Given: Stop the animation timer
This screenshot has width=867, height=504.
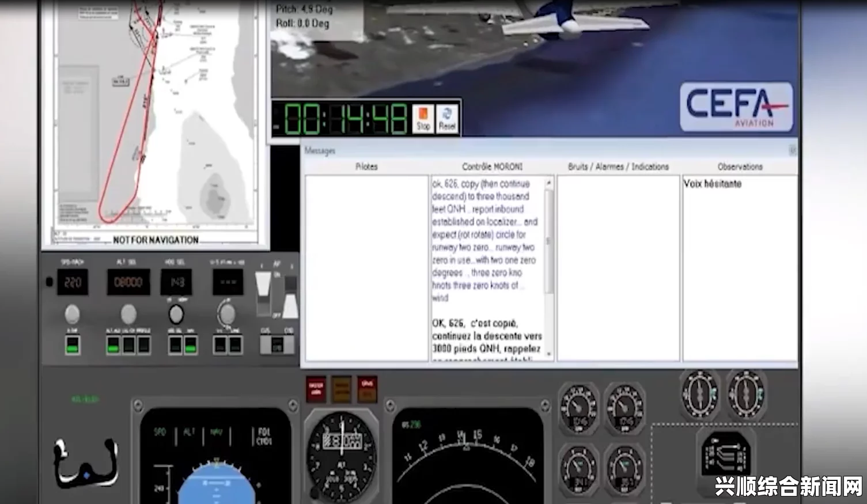Looking at the screenshot, I should coord(423,119).
